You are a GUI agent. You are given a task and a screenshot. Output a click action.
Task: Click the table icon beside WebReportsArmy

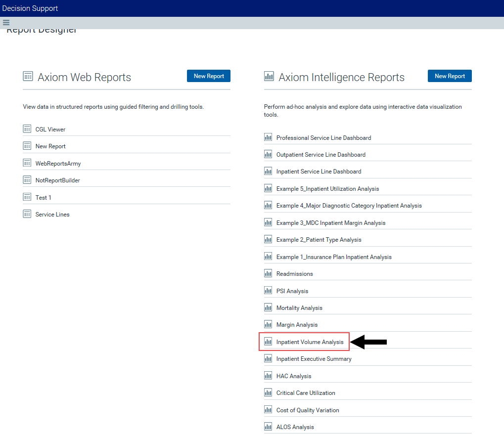(x=27, y=163)
